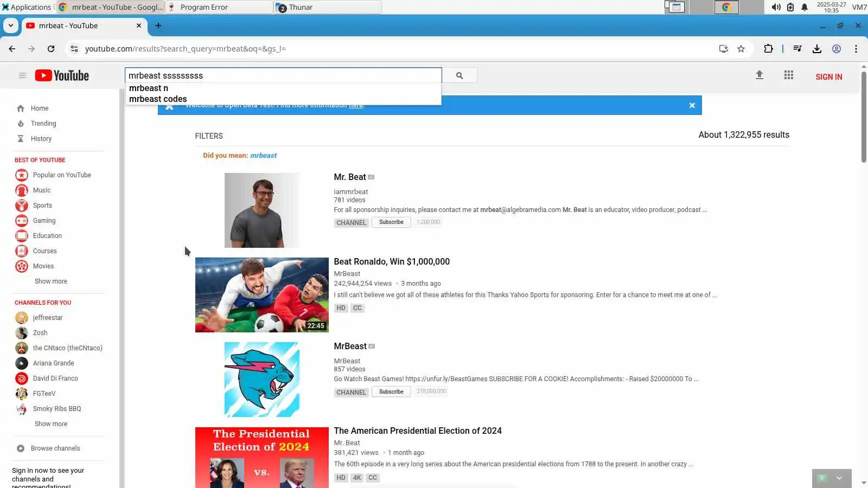The image size is (868, 488).
Task: Open the MrBeast channel title
Action: point(350,346)
